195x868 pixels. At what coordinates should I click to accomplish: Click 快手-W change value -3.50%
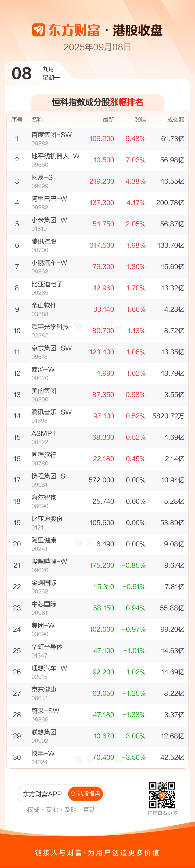134,757
